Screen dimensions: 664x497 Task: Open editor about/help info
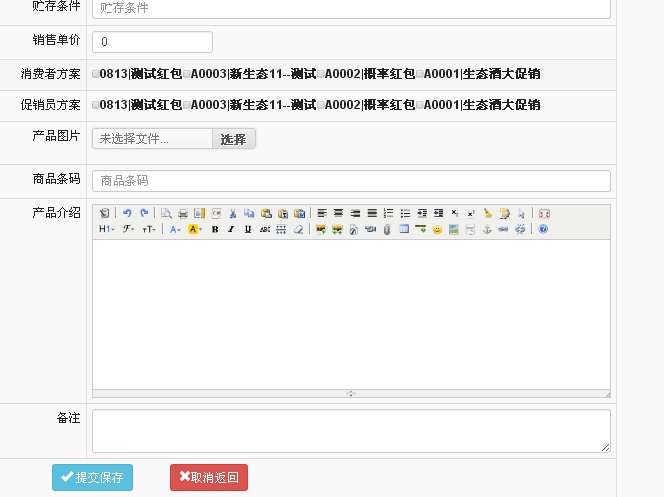(543, 229)
